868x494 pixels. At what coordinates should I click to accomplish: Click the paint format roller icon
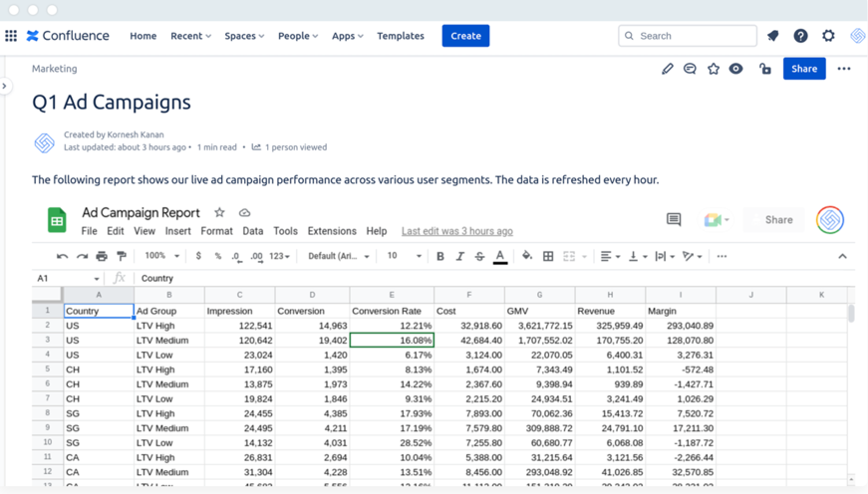tap(122, 256)
